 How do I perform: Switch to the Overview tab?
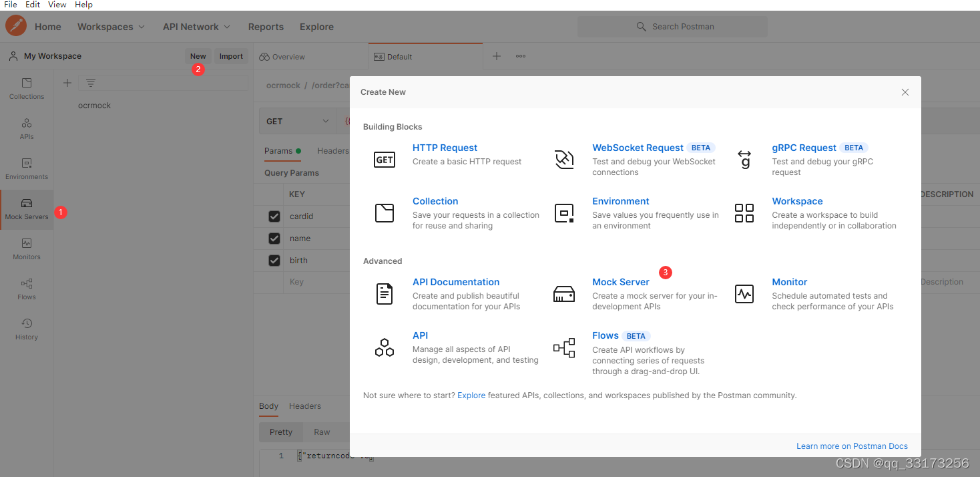[282, 57]
